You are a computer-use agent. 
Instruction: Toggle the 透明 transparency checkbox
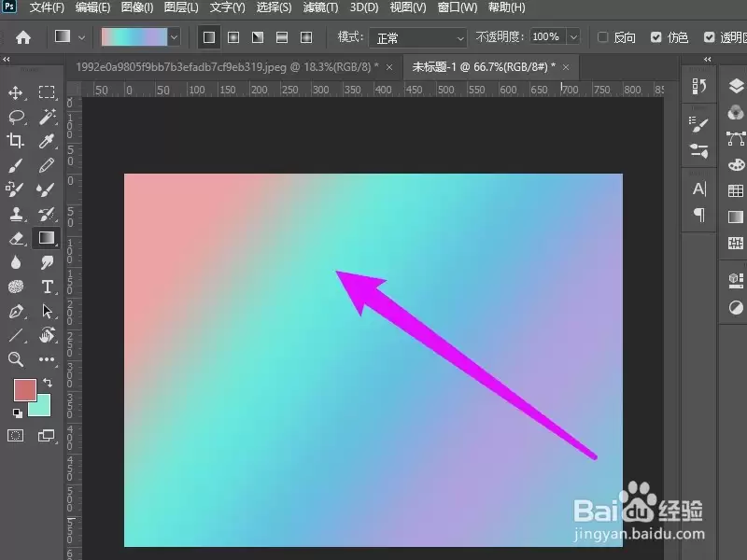click(710, 37)
